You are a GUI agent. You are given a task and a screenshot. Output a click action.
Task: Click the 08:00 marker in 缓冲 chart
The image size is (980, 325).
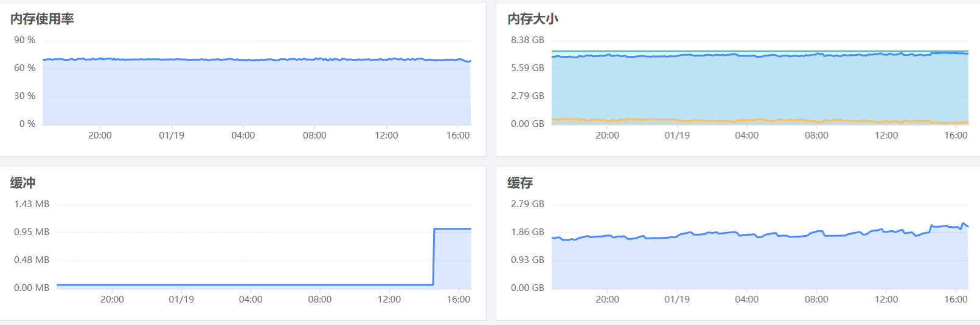tap(320, 299)
